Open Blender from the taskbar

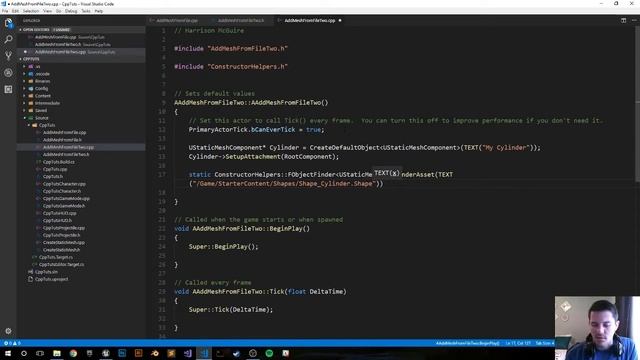pyautogui.click(x=155, y=353)
